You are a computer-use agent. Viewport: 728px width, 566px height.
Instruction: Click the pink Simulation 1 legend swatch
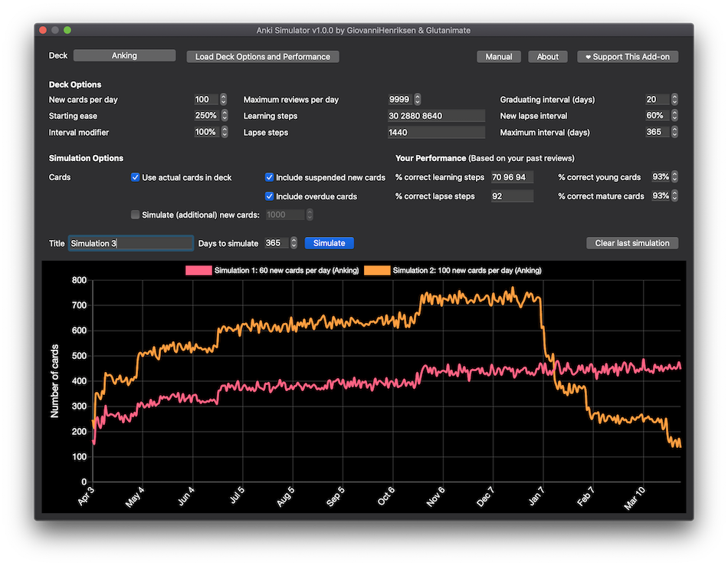tap(198, 271)
